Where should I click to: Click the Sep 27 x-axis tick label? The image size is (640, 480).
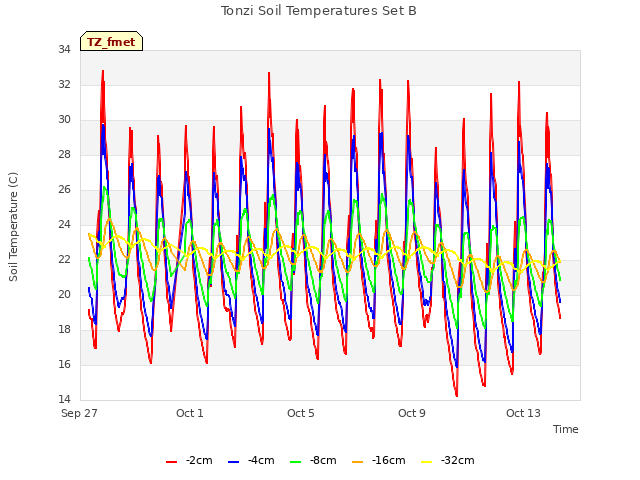coord(79,413)
